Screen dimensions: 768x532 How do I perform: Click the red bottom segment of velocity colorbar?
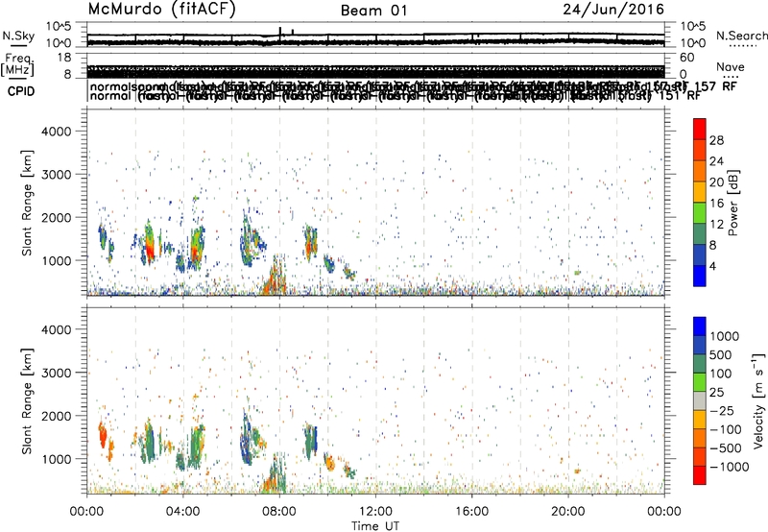pyautogui.click(x=700, y=475)
